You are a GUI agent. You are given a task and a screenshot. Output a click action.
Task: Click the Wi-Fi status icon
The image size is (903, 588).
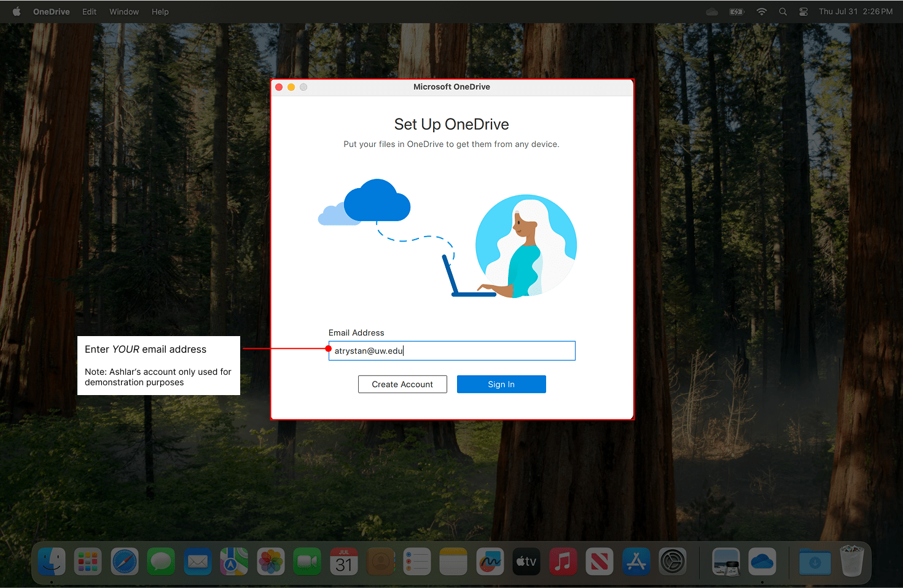click(x=762, y=12)
